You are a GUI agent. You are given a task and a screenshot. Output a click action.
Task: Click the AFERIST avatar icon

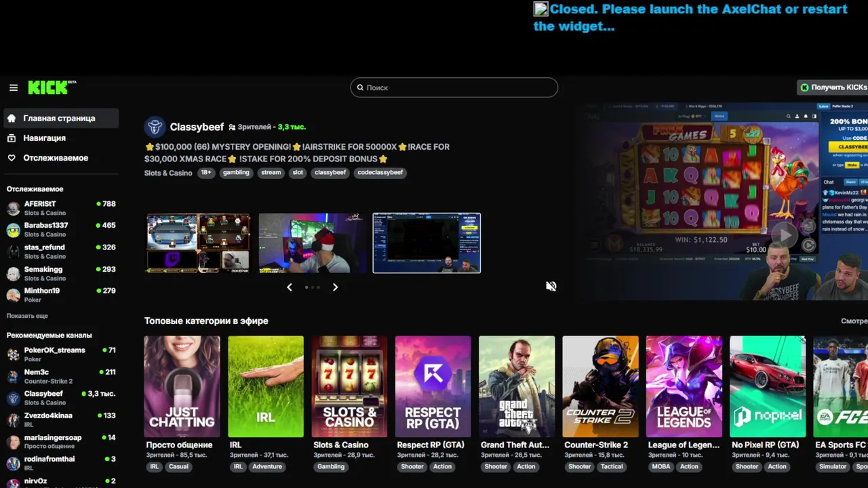point(14,208)
